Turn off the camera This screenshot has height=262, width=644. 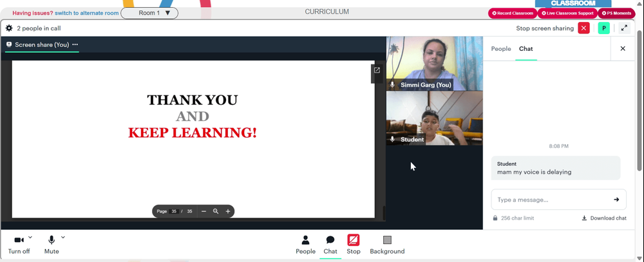[19, 245]
